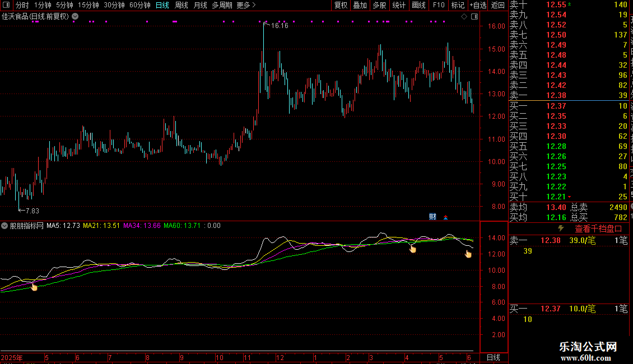Select the 60分钟 period tab
Image resolution: width=633 pixels, height=364 pixels.
pyautogui.click(x=139, y=5)
